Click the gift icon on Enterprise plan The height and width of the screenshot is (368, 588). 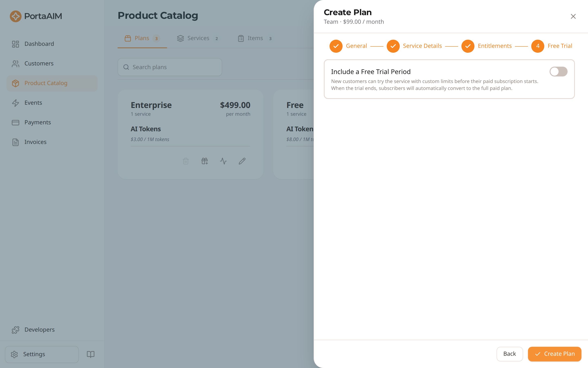point(205,161)
